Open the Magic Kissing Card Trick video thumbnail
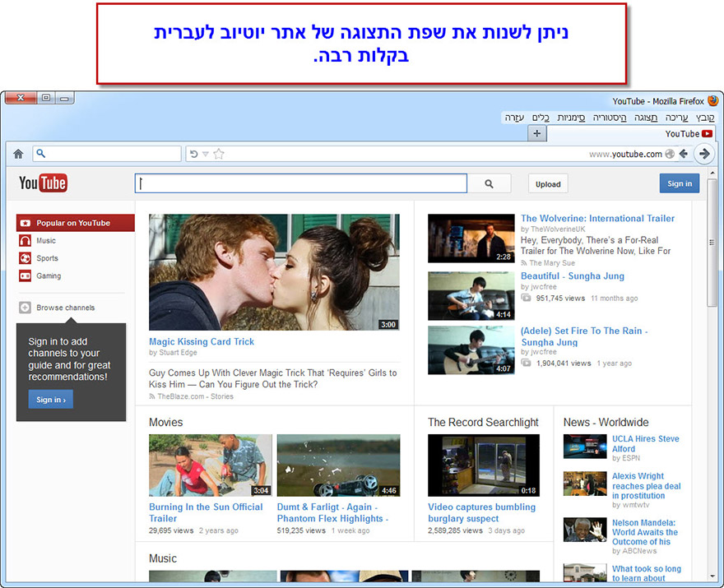Image resolution: width=724 pixels, height=588 pixels. 273,271
